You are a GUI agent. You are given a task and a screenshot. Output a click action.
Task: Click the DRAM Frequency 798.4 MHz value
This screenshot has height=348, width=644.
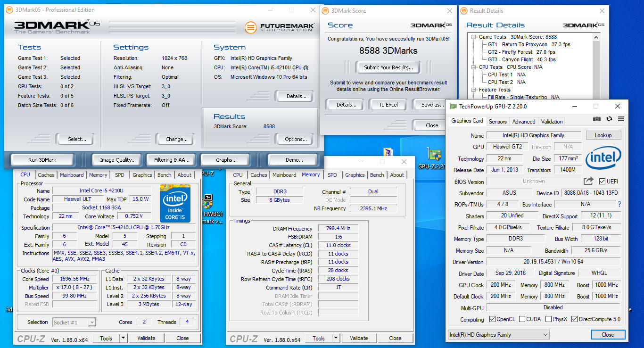tap(338, 229)
